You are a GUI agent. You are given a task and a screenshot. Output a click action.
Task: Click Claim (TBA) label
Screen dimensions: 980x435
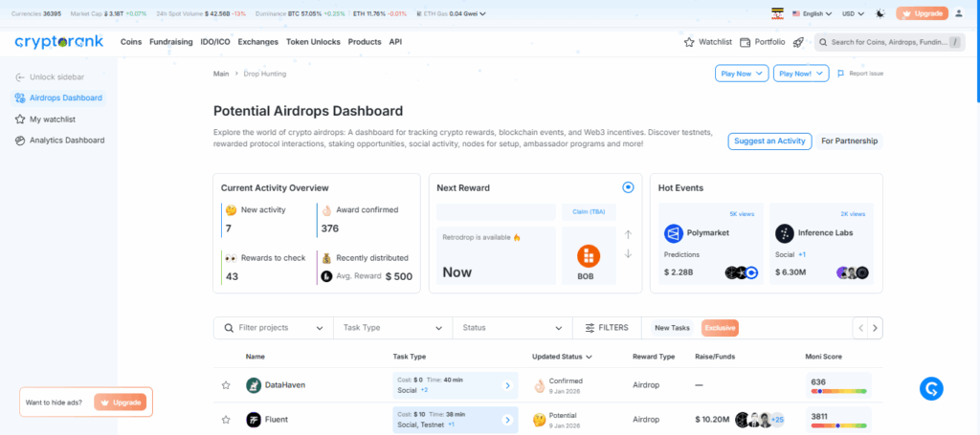pos(589,212)
